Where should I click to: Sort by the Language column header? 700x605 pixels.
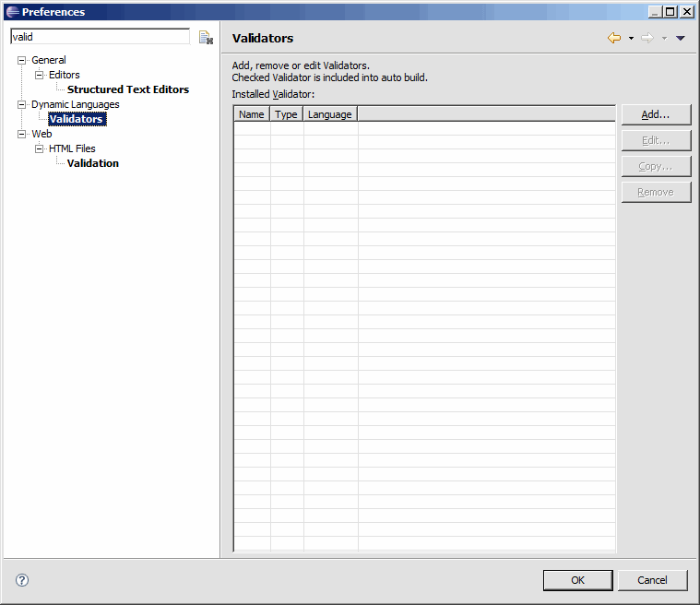point(330,114)
